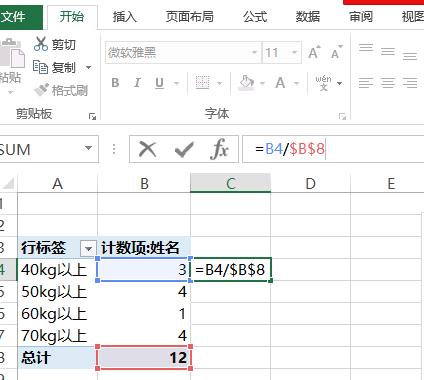The image size is (424, 380).
Task: Center text horizontally icon
Action: [x=388, y=83]
